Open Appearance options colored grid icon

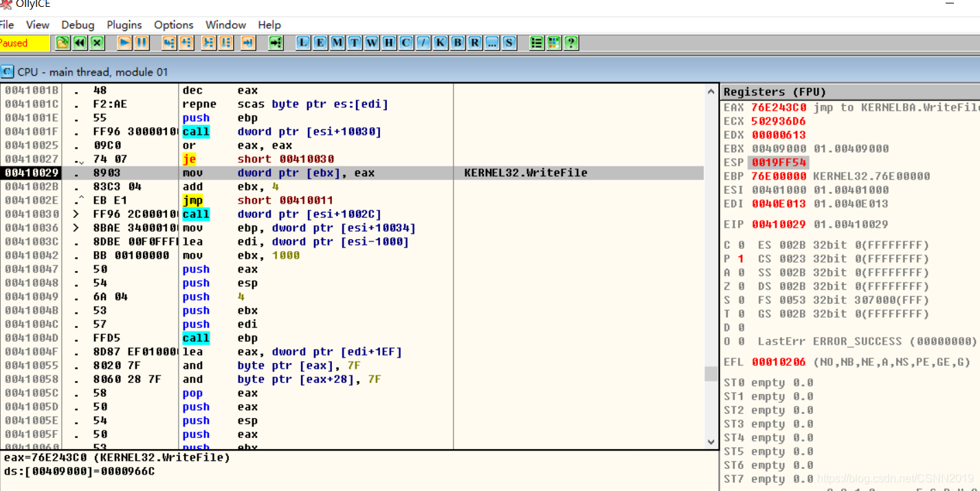[554, 43]
